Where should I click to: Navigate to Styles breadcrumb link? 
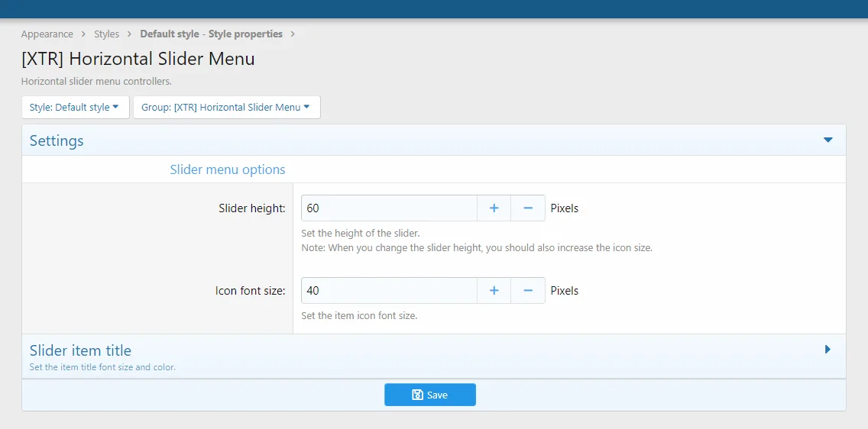pos(107,34)
